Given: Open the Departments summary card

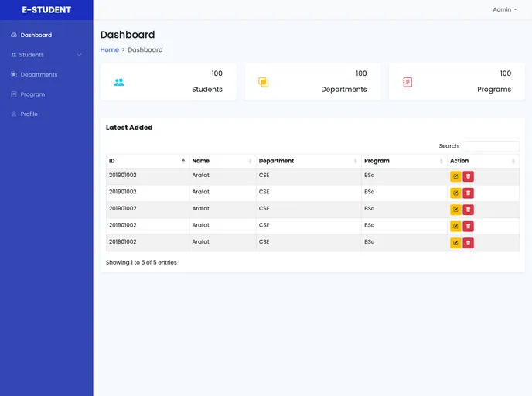Looking at the screenshot, I should point(312,82).
